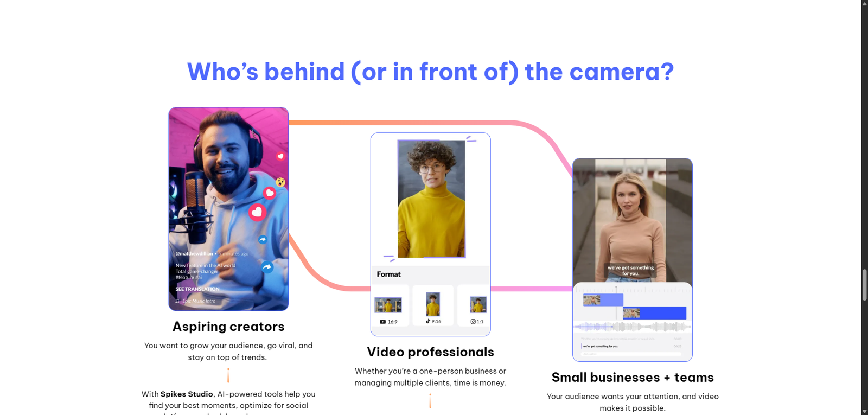868x415 pixels.
Task: Click SEE TRANSLATION on the creator video
Action: (x=197, y=289)
